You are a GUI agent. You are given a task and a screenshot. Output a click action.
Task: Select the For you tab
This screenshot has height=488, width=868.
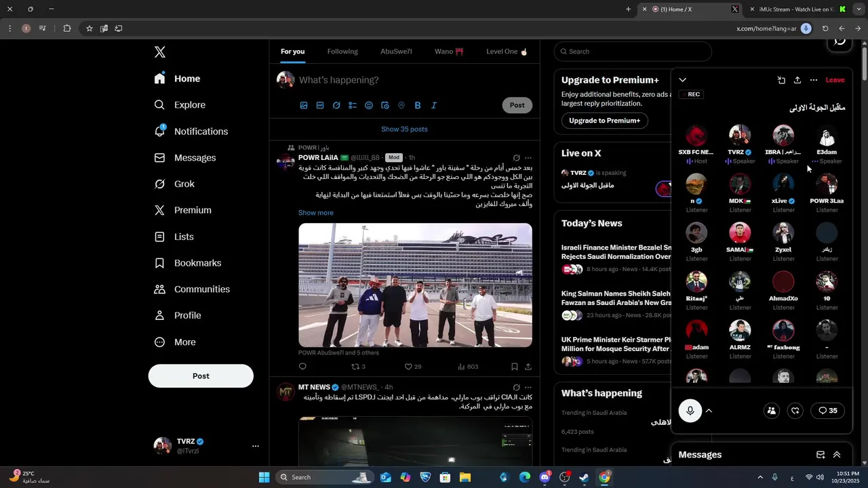tap(292, 52)
